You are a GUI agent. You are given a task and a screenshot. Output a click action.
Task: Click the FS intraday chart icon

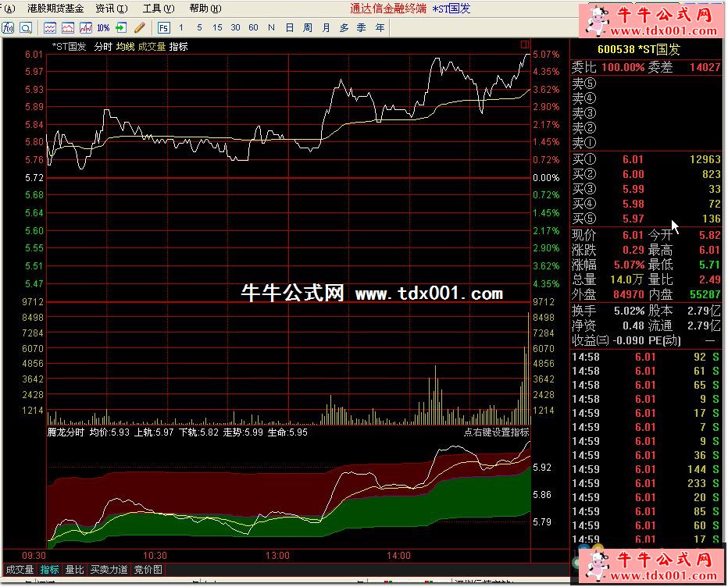(x=163, y=28)
